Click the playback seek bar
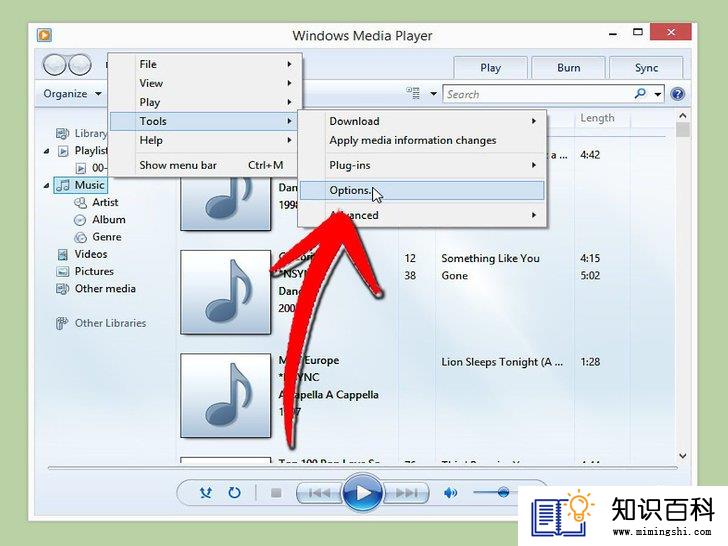The image size is (728, 546). point(362,468)
